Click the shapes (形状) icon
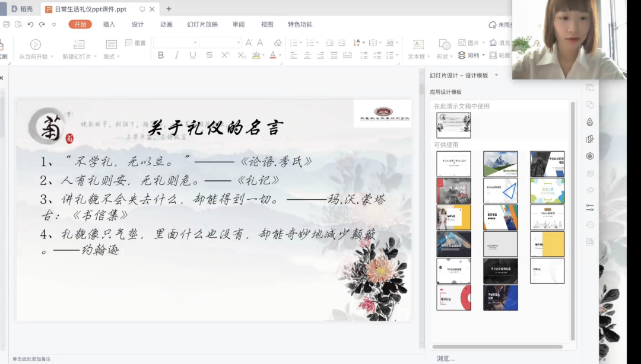 point(444,45)
